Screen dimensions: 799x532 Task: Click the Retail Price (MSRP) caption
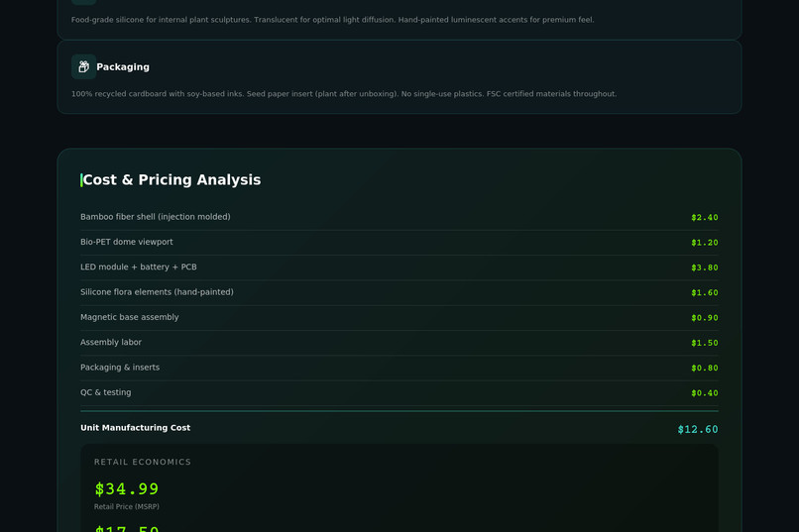127,506
